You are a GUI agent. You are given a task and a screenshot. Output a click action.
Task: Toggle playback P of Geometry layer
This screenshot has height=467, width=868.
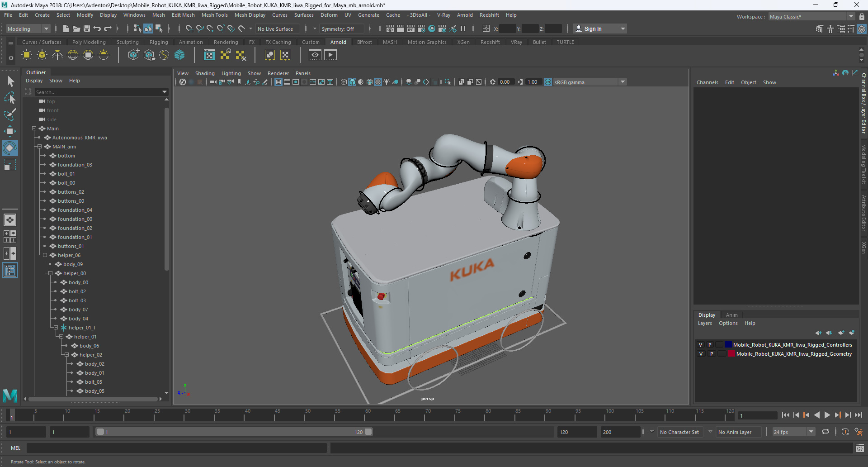coord(711,354)
